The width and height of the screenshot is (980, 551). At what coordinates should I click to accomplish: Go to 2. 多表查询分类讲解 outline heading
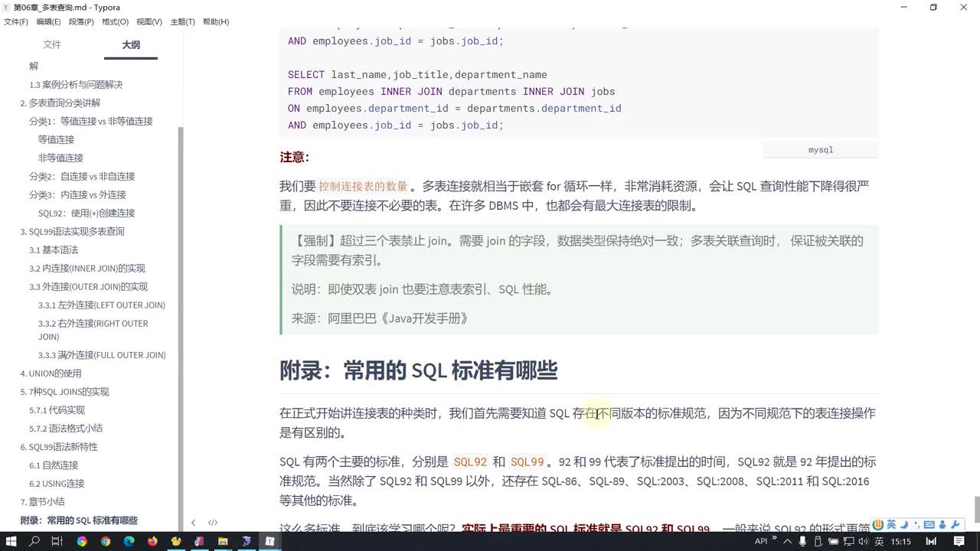60,103
